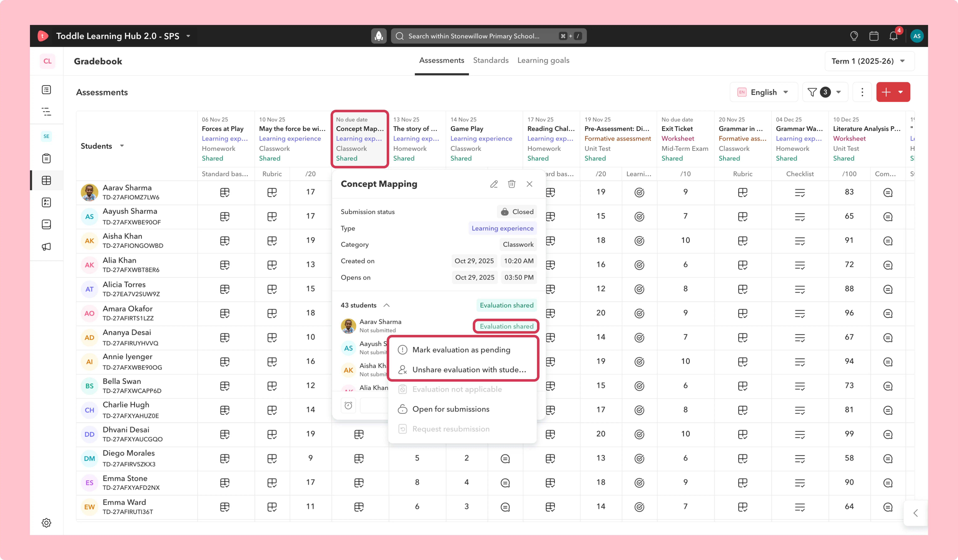Delete Concept Mapping using the trash icon
The height and width of the screenshot is (560, 958).
click(x=512, y=184)
